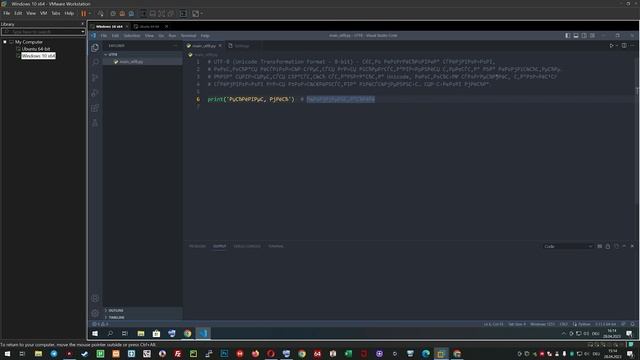Click VMware pause/suspend VM button
640x360 pixels.
(x=84, y=13)
